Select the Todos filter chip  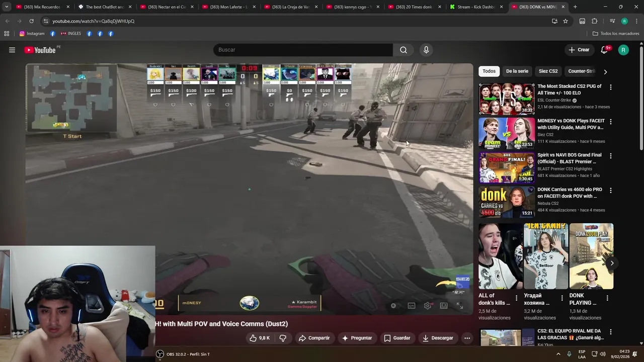tap(489, 71)
